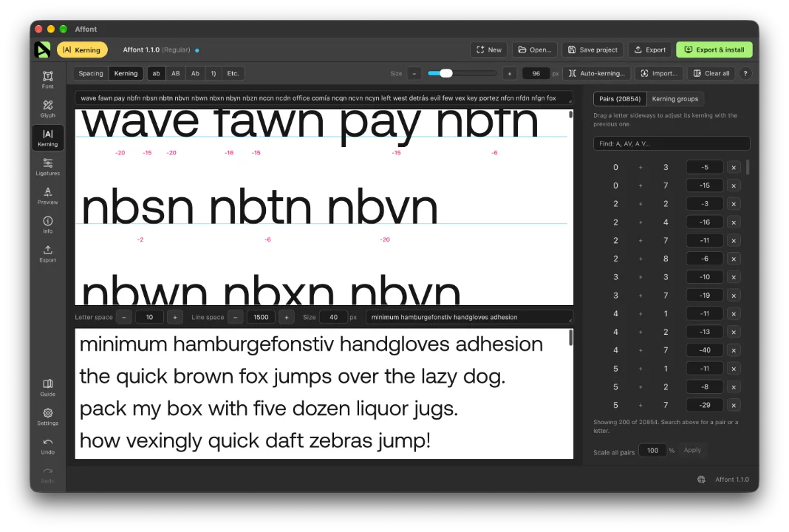Switch to Spacing mode

click(91, 73)
